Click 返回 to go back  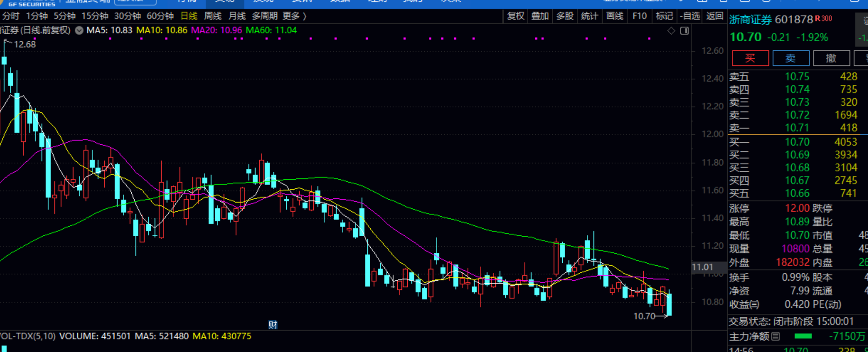point(715,16)
